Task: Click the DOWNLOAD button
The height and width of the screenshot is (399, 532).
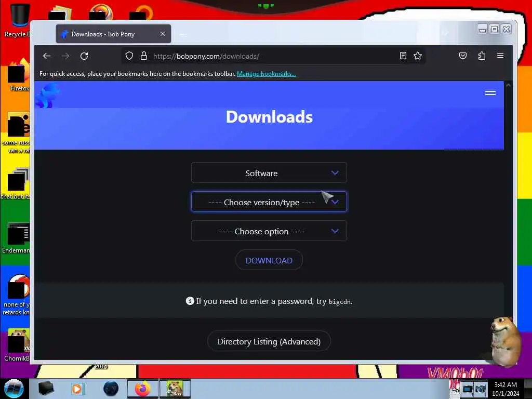Action: pyautogui.click(x=269, y=261)
